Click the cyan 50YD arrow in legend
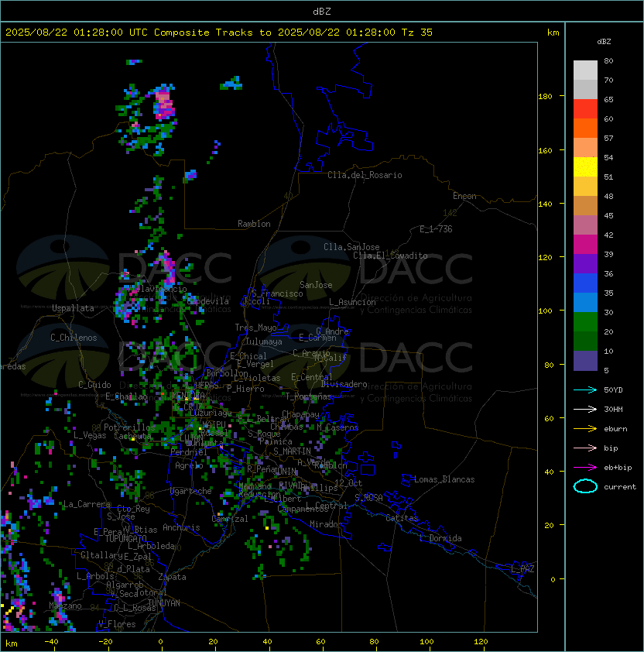The height and width of the screenshot is (652, 644). (x=585, y=390)
